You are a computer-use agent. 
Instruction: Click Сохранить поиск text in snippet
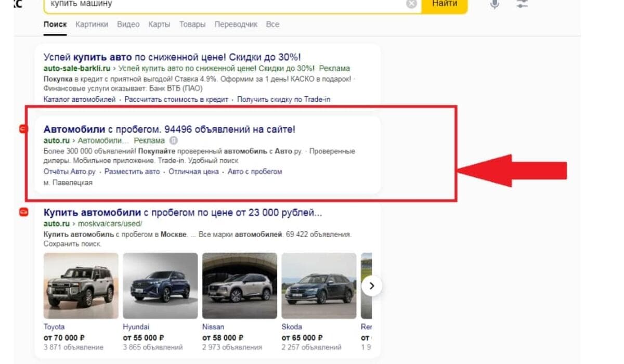click(72, 243)
